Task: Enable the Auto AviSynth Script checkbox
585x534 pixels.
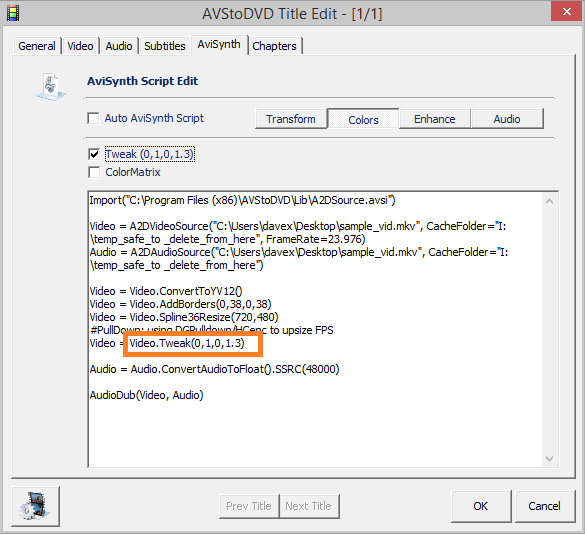Action: (93, 118)
